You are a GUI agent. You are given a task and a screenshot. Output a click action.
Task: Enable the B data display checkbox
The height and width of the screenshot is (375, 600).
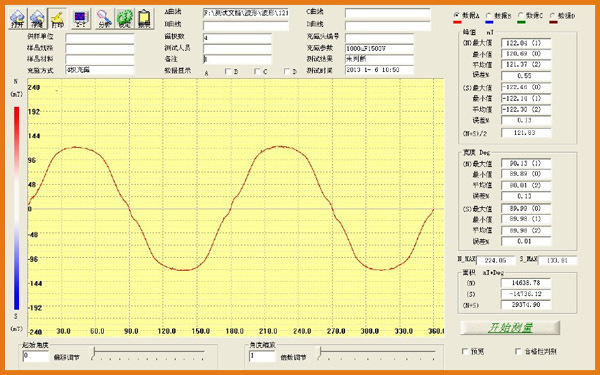pos(228,71)
